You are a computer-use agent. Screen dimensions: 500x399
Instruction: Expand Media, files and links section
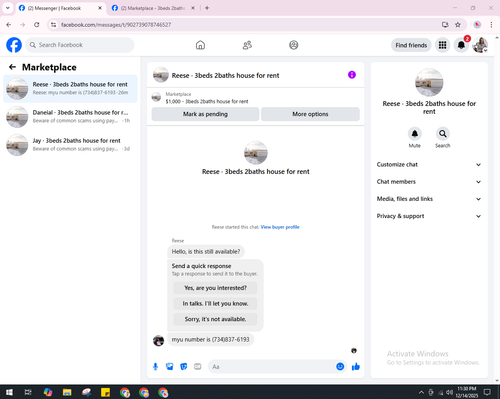429,199
